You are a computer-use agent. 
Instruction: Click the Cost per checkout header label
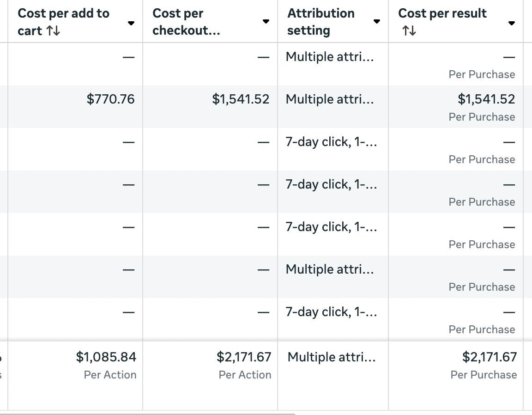click(186, 22)
